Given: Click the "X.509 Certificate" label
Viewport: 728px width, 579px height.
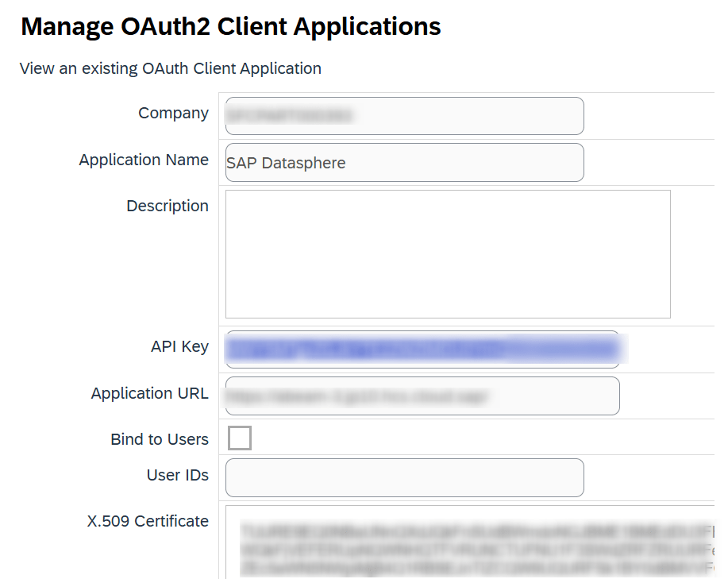Looking at the screenshot, I should (148, 521).
